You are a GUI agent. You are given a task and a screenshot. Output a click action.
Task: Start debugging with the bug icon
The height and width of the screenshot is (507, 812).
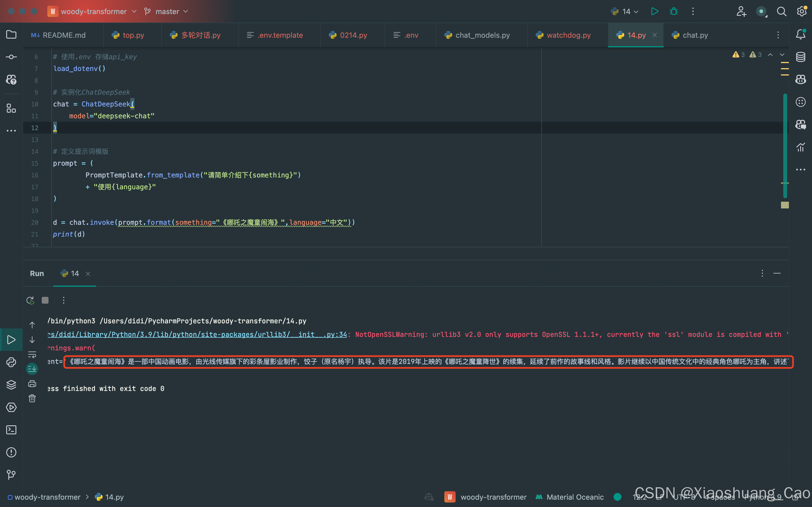coord(673,11)
